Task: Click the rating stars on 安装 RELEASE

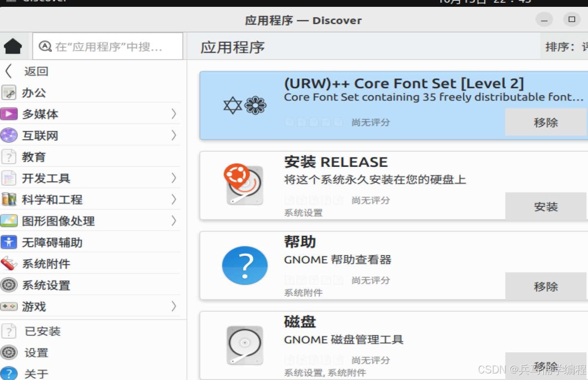Action: click(x=314, y=200)
